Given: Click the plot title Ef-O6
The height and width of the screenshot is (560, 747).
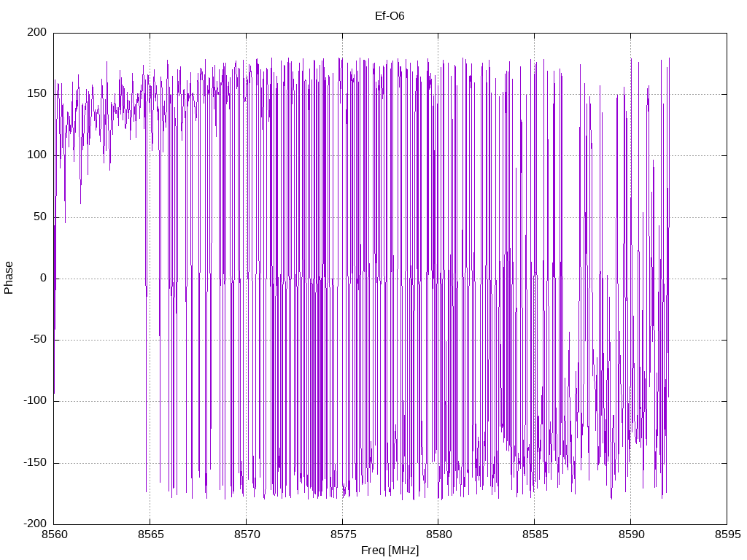Looking at the screenshot, I should (x=390, y=16).
